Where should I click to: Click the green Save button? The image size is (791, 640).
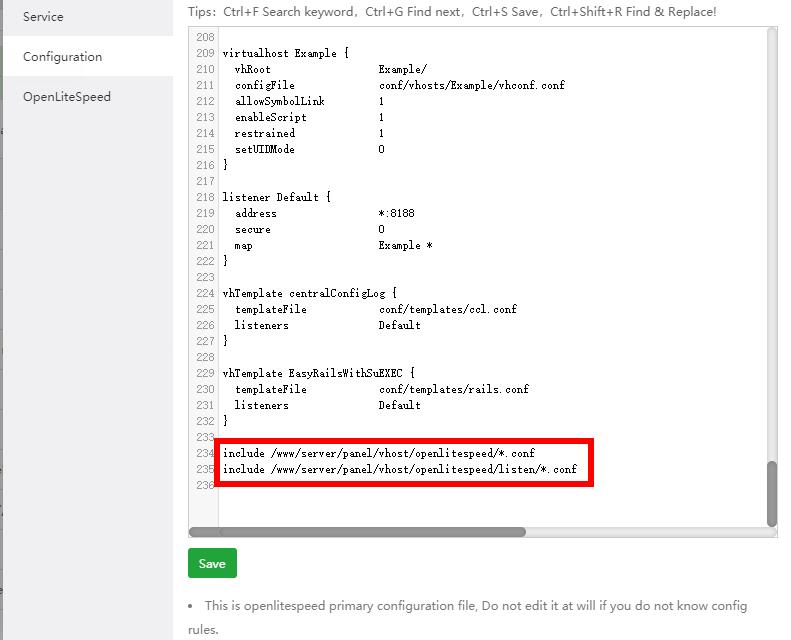click(212, 563)
